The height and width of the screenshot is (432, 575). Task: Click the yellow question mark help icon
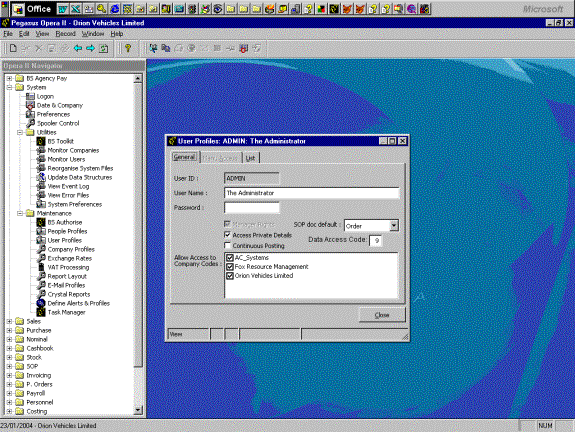128,48
